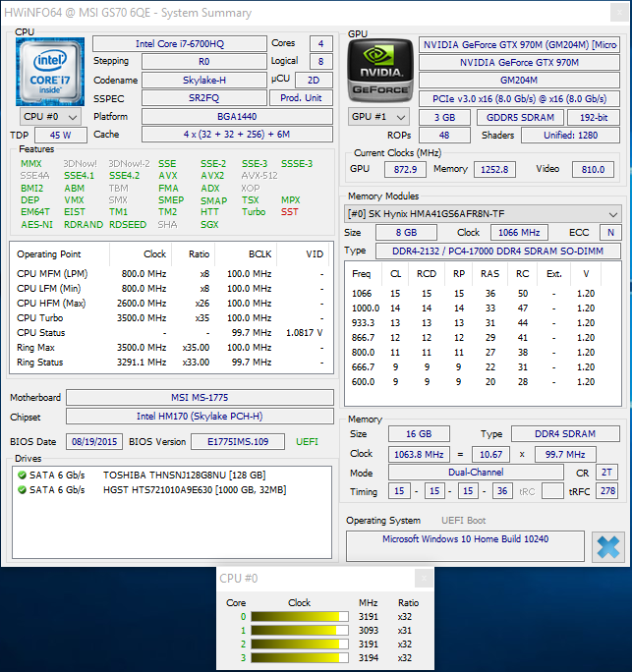Click the SGX feature label

coord(209,225)
